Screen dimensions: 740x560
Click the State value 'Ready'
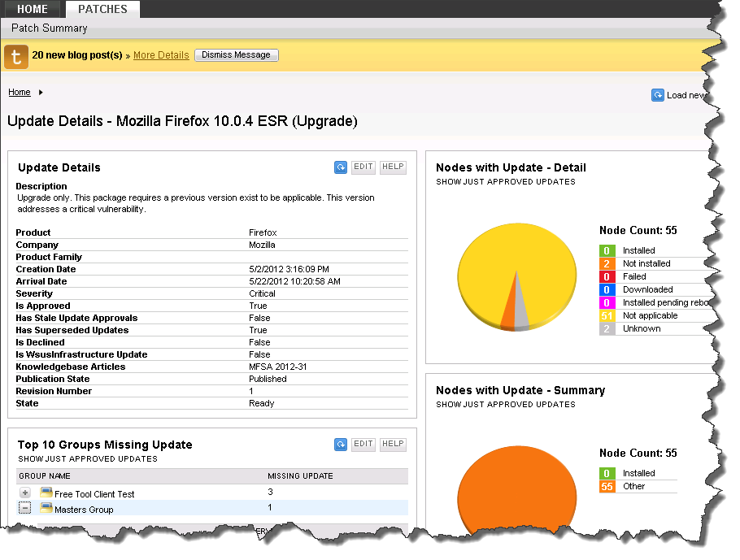(262, 403)
